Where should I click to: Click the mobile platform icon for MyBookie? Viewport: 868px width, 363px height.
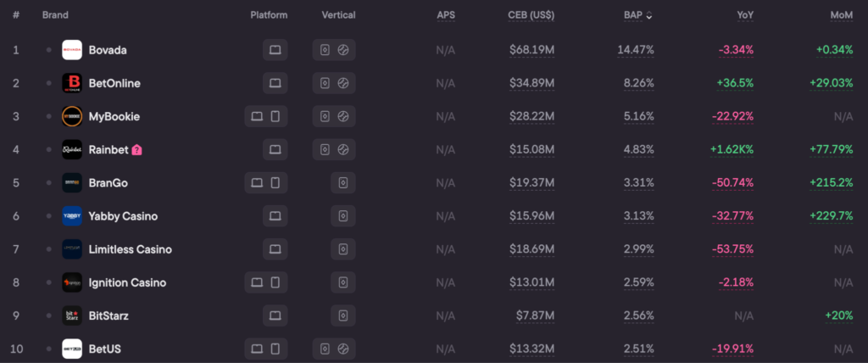275,116
